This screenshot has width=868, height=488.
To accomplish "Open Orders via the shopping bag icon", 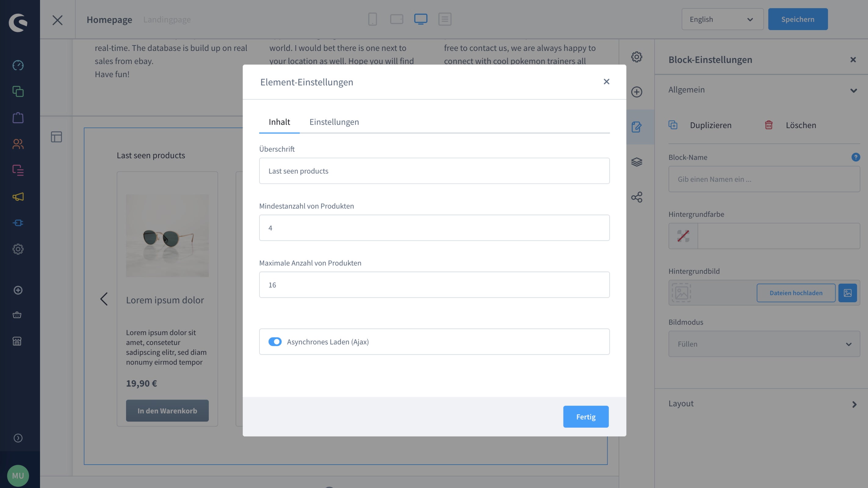I will coord(18,117).
